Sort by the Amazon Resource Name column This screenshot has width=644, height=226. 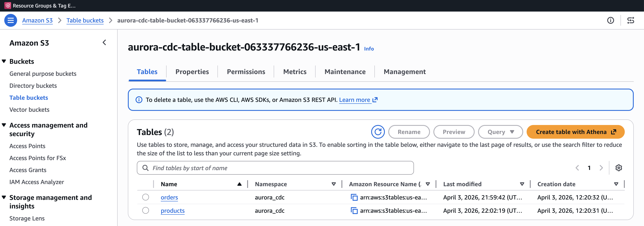coord(428,184)
